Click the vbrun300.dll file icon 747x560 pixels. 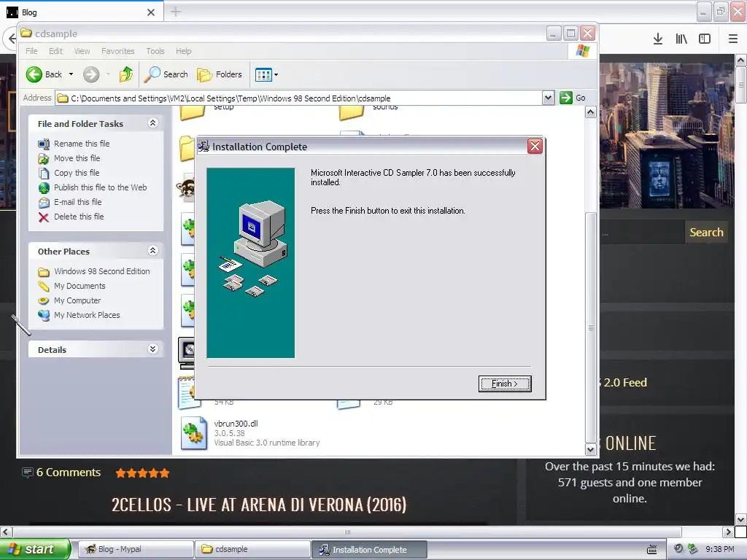point(194,433)
